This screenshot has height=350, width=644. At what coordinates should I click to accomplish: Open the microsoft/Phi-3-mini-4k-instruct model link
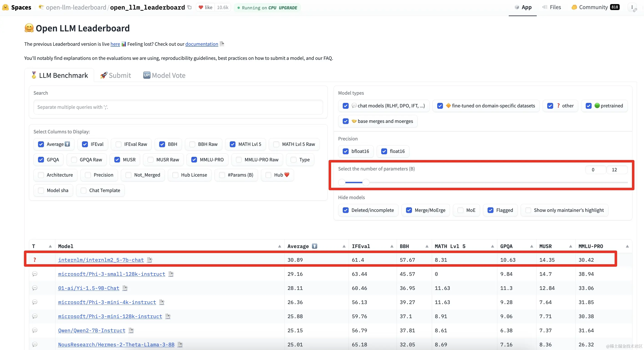[x=107, y=302]
